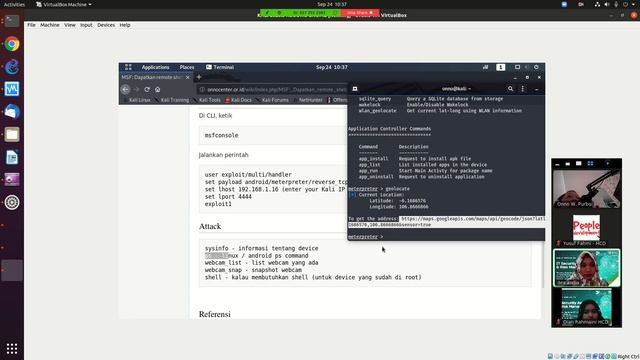Click 'set lport 4444' line

point(228,197)
